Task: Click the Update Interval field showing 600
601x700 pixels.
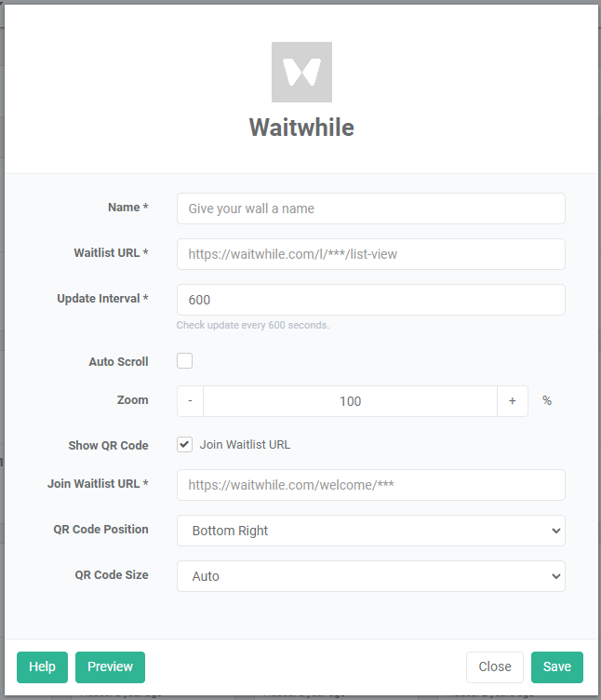Action: (x=371, y=300)
